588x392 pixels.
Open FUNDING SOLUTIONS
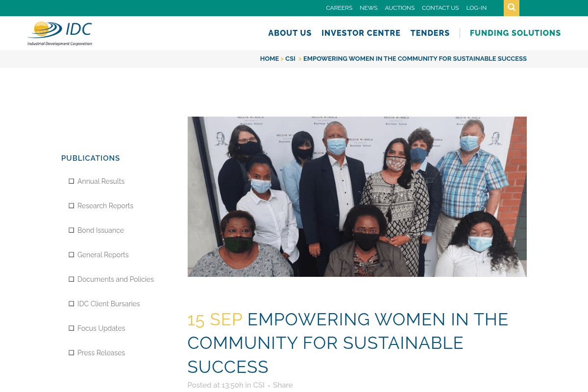tap(515, 33)
